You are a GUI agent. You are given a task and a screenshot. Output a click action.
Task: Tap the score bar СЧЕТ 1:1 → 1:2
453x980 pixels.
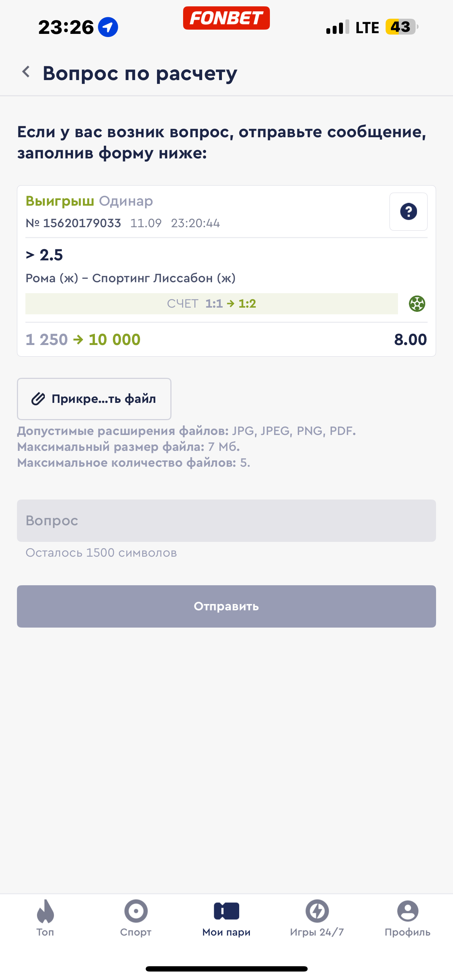211,304
